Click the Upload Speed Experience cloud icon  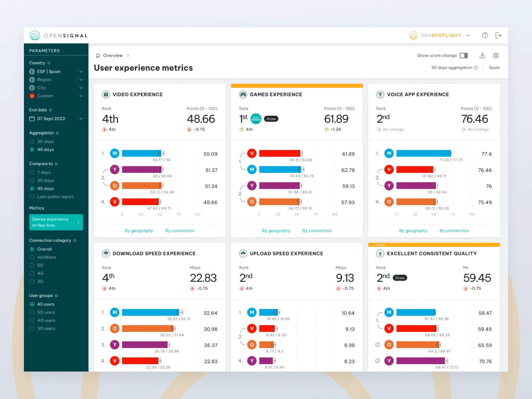[243, 253]
